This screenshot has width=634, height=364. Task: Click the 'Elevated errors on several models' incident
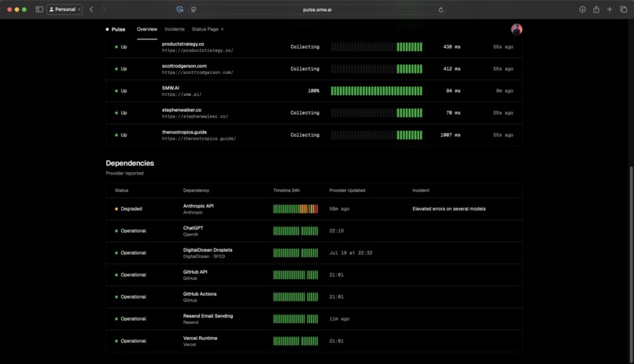click(x=449, y=209)
